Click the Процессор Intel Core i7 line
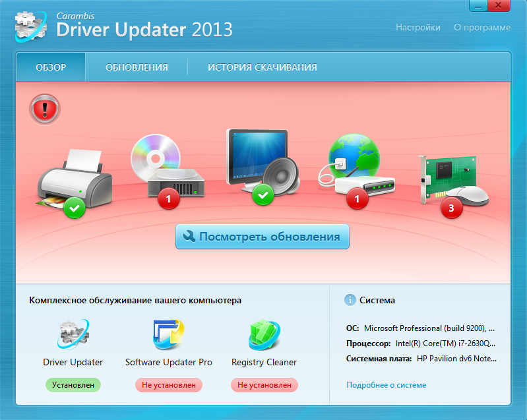Viewport: 527px width, 420px height. pos(421,344)
